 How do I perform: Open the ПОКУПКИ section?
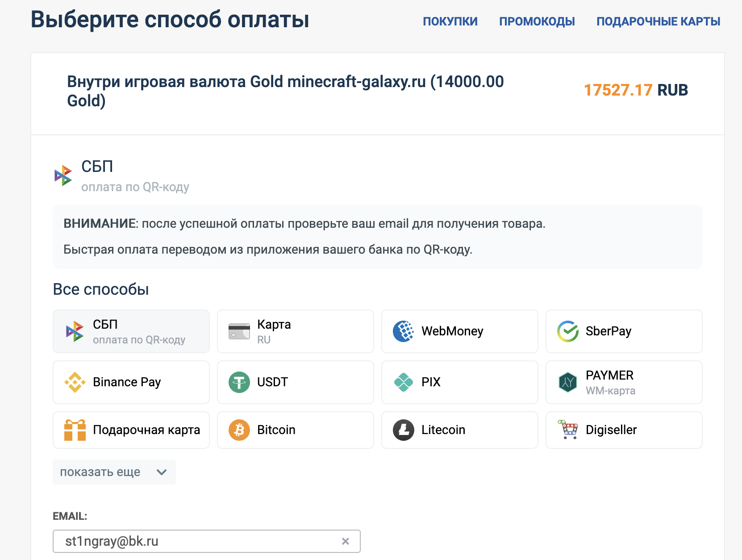point(450,21)
